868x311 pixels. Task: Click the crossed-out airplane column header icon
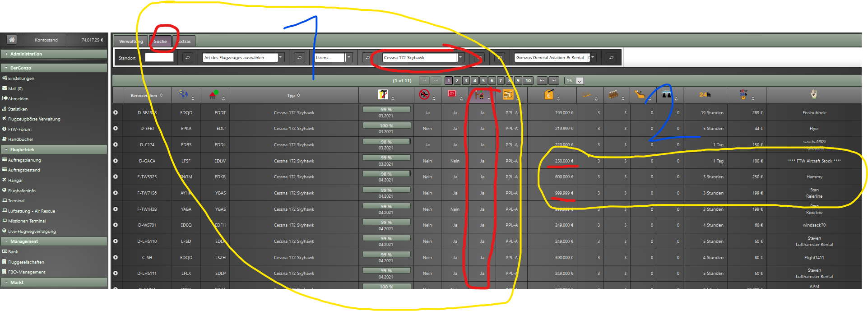point(424,94)
